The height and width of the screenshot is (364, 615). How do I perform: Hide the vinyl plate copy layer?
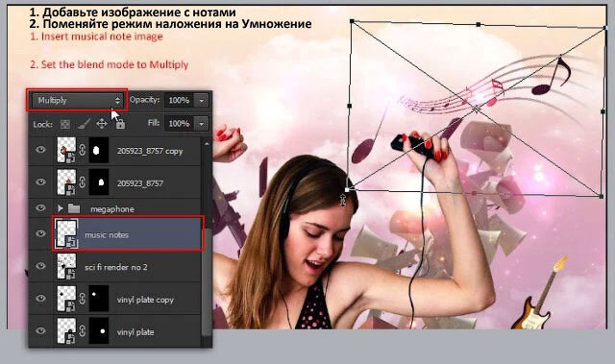click(40, 298)
